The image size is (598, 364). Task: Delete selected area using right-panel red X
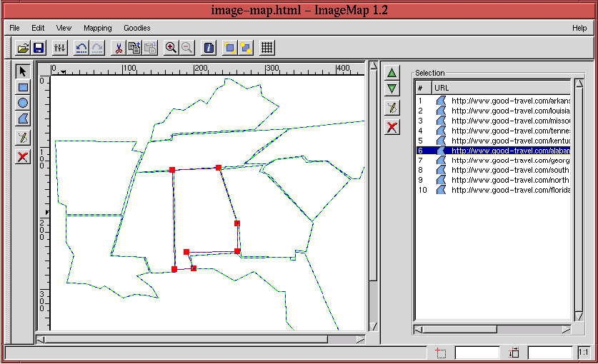coord(392,127)
